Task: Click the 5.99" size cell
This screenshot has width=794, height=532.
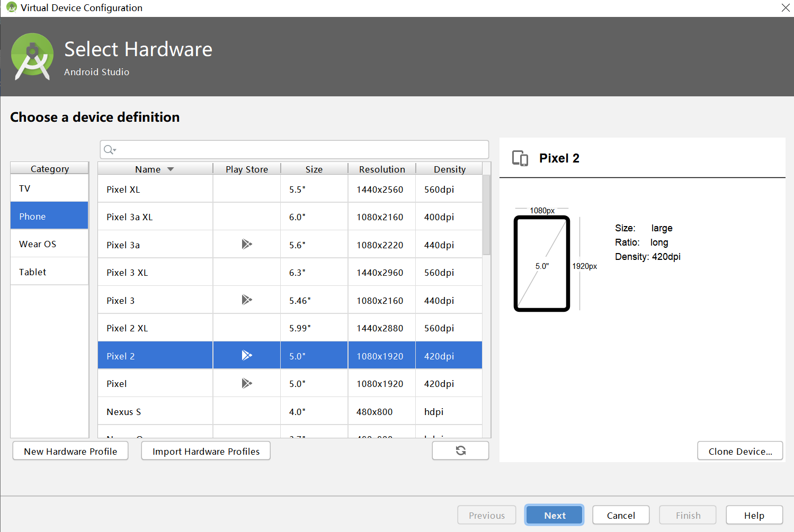Action: (x=314, y=328)
